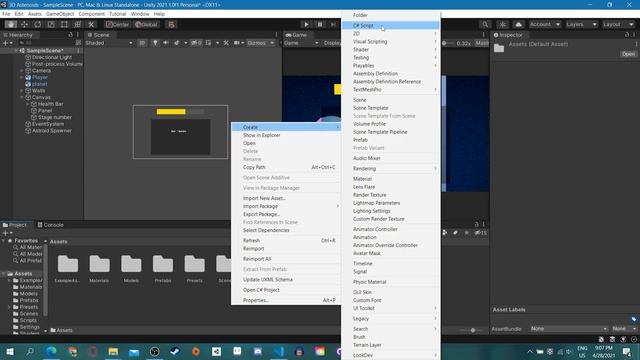Open the cloud services icon

click(518, 24)
